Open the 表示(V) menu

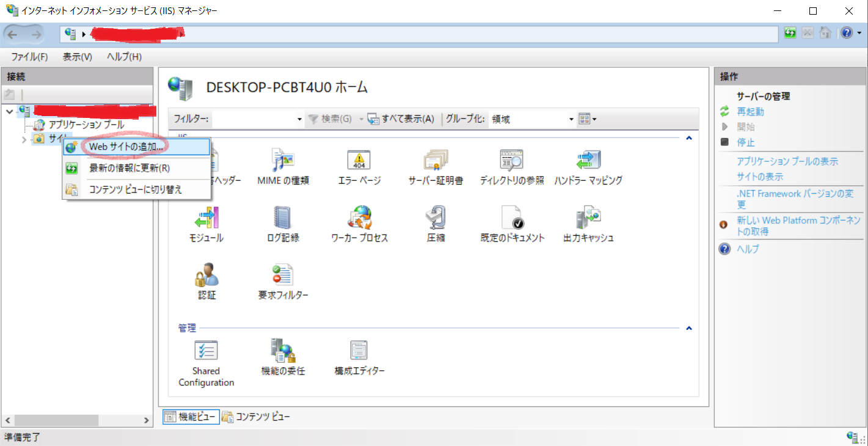pyautogui.click(x=78, y=57)
